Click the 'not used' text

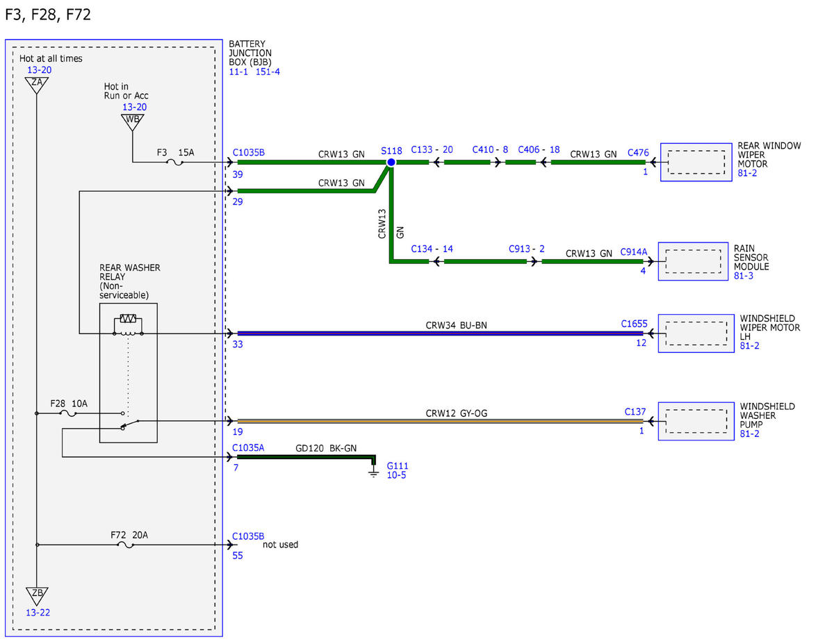tap(280, 545)
